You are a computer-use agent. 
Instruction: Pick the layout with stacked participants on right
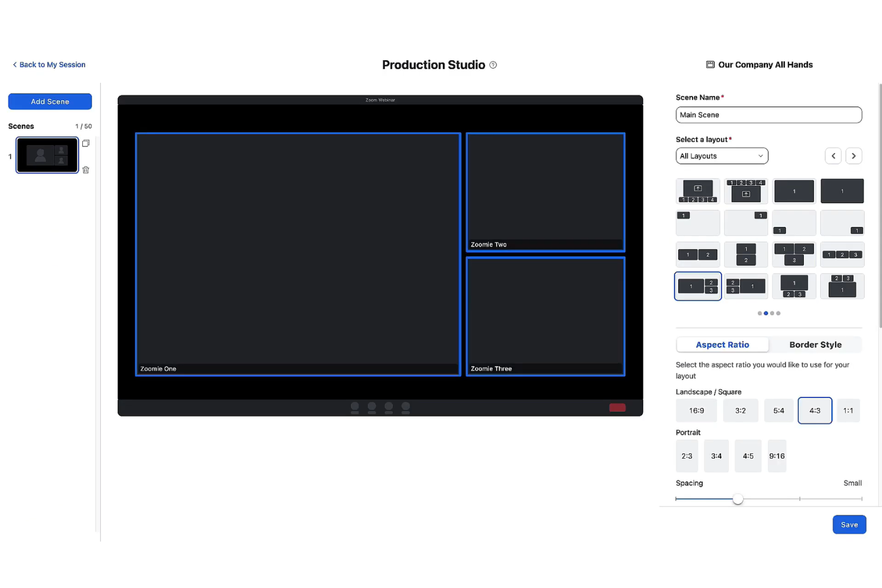click(x=697, y=286)
